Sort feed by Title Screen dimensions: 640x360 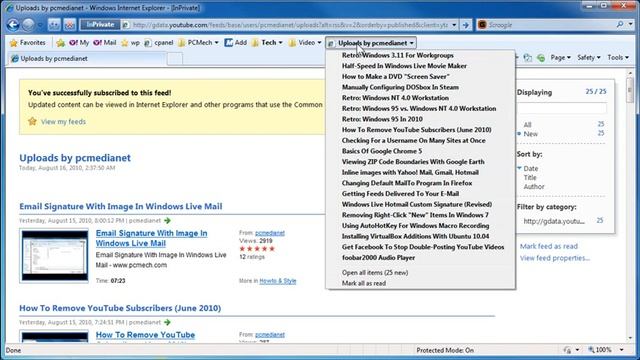(530, 178)
